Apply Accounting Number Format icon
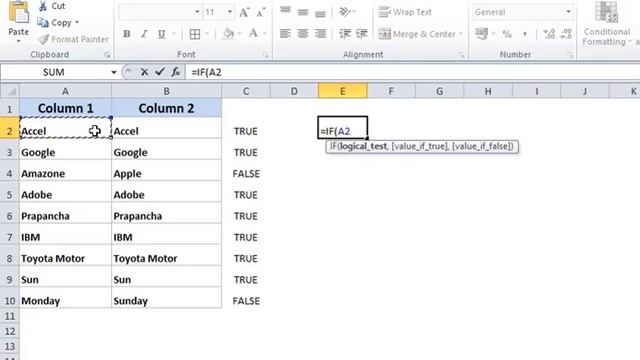The image size is (640, 360). click(x=482, y=33)
